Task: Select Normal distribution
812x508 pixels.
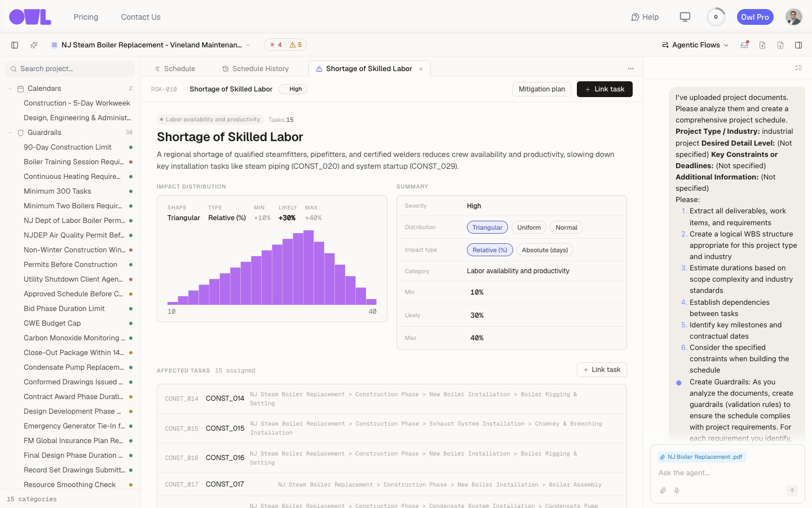Action: pyautogui.click(x=566, y=227)
